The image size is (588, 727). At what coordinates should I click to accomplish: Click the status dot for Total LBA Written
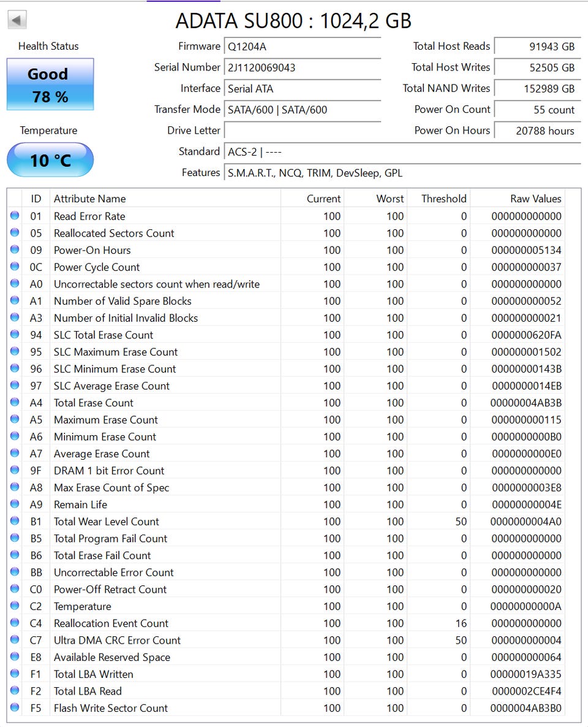click(15, 674)
